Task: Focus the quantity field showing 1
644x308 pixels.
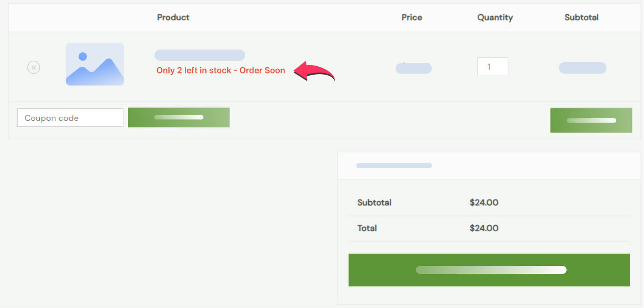Action: coord(493,67)
